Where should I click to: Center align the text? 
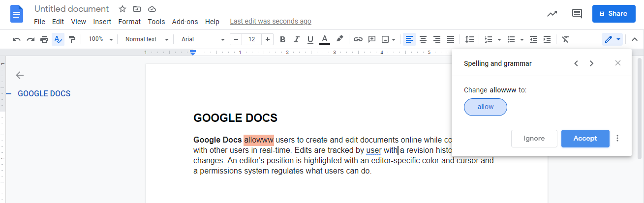(423, 39)
